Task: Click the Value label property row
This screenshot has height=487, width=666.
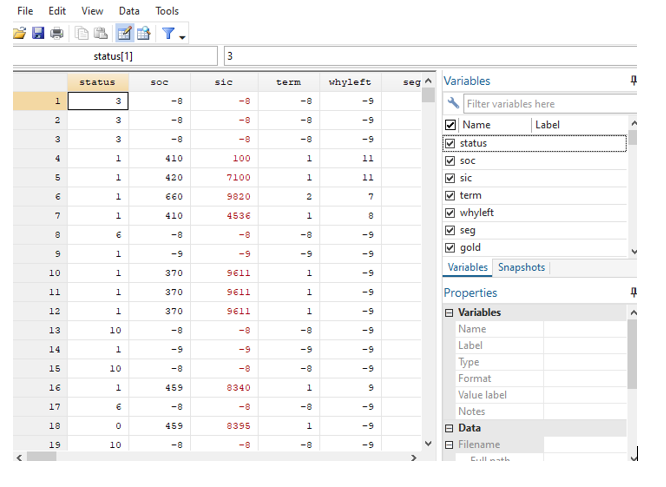Action: pos(542,395)
